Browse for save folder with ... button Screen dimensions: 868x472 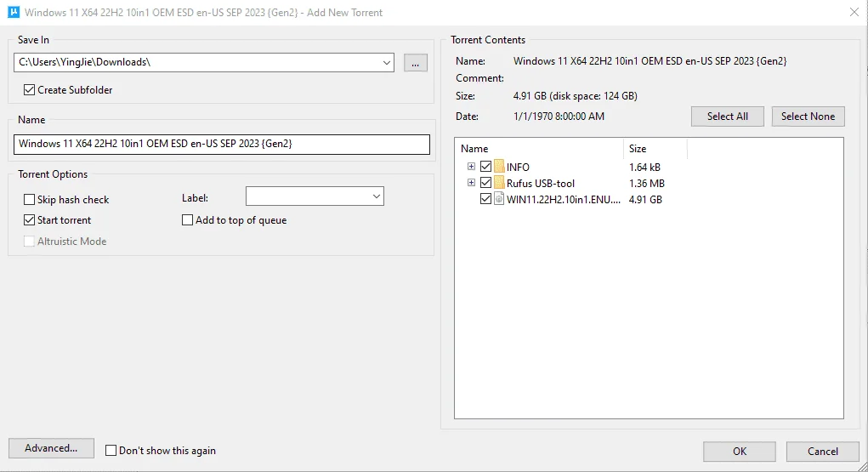click(416, 63)
